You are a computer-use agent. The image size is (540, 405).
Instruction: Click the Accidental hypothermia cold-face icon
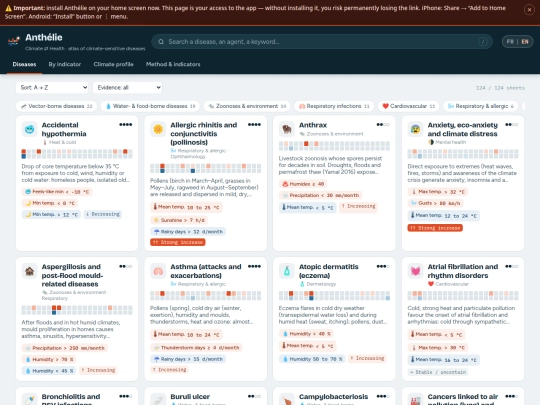(x=30, y=129)
